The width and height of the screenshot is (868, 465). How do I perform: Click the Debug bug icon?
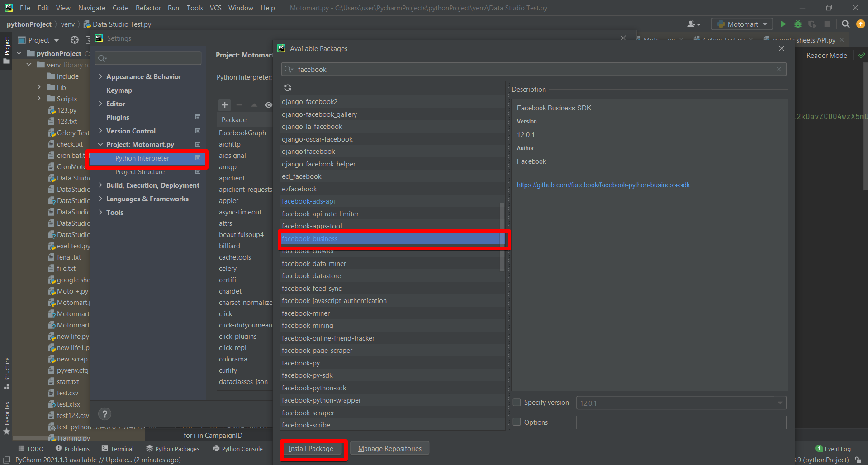(798, 24)
